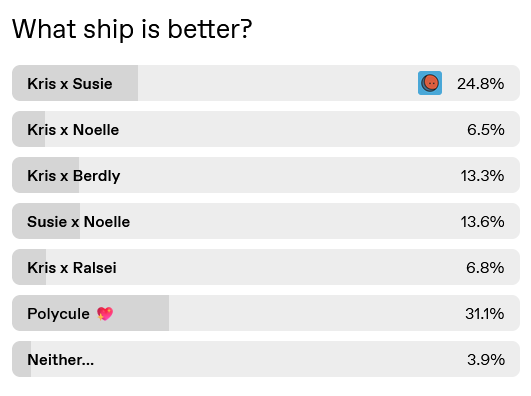Click the sparkling heart emoji beside Polycule
This screenshot has width=531, height=396.
(x=105, y=314)
